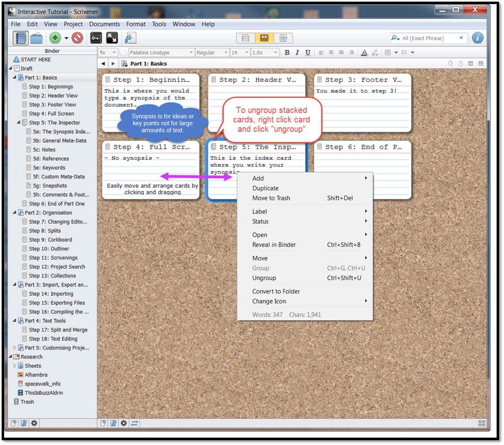Open the File menu

pos(16,24)
